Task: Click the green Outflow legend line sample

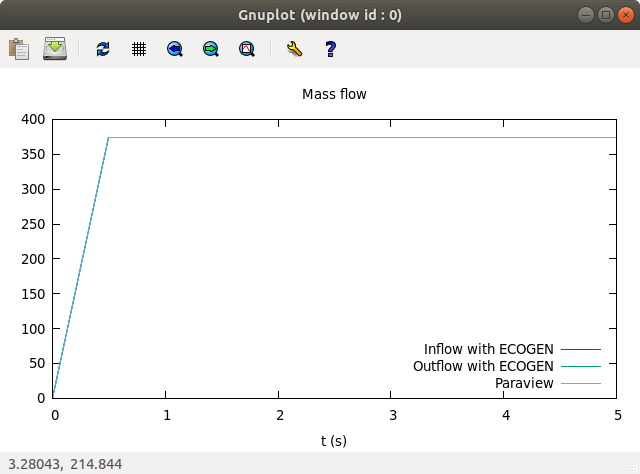Action: (x=581, y=367)
